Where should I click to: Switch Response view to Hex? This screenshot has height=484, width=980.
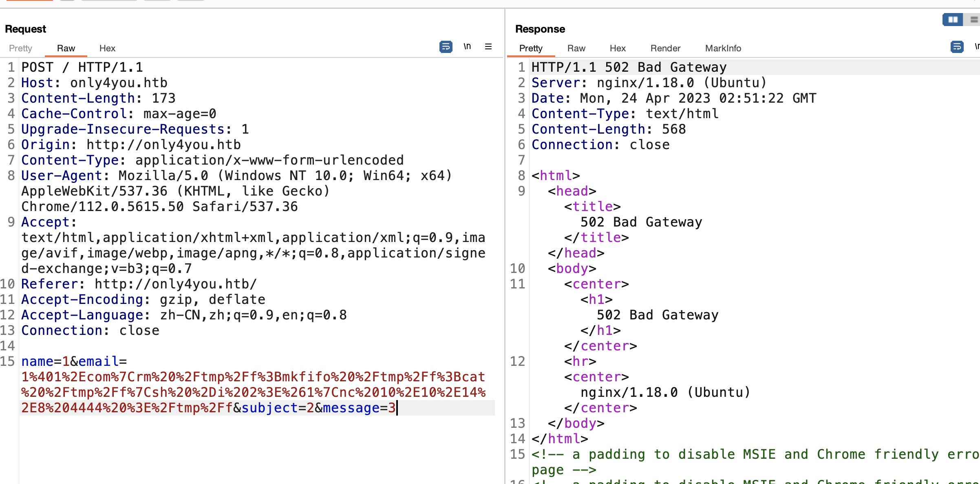click(618, 48)
